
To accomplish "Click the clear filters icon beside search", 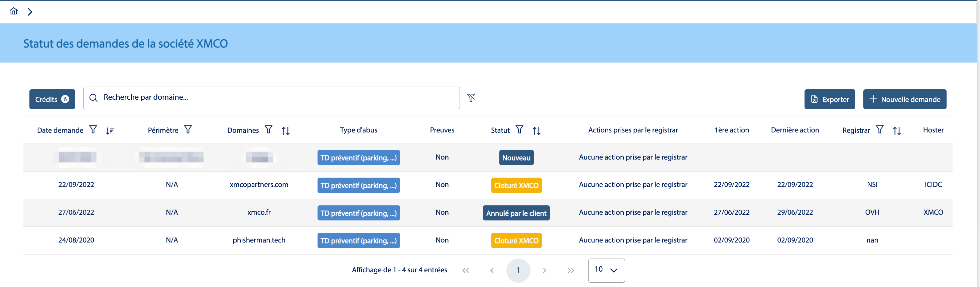I will click(x=471, y=98).
